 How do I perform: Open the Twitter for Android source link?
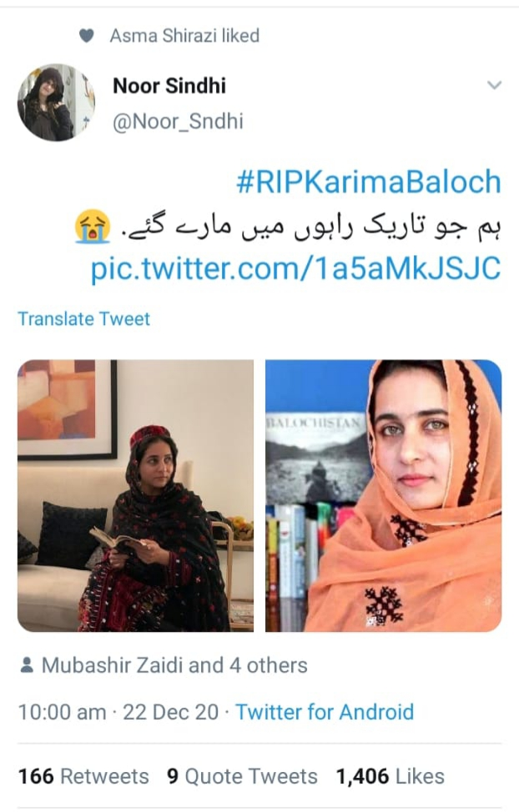pyautogui.click(x=325, y=712)
